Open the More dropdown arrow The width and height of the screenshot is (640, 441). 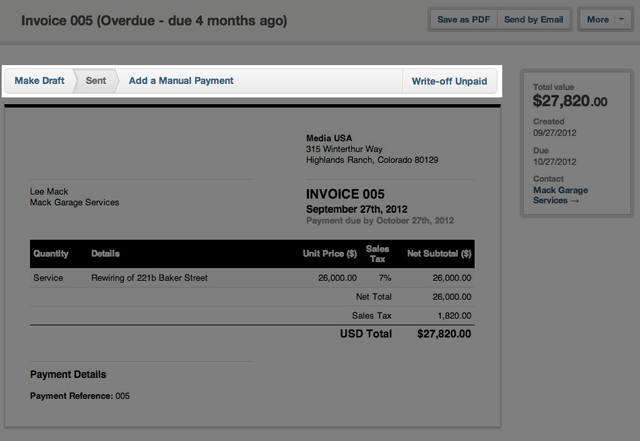tap(622, 19)
